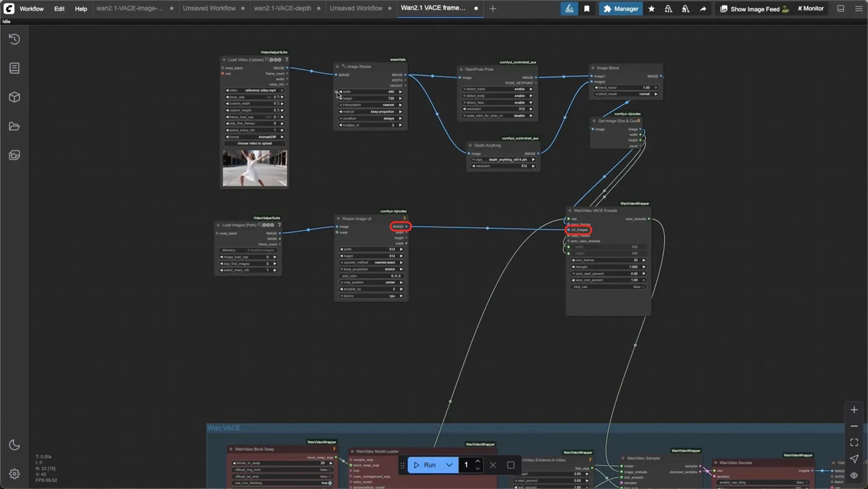Click the star icon beside Manager
This screenshot has width=868, height=489.
(651, 9)
